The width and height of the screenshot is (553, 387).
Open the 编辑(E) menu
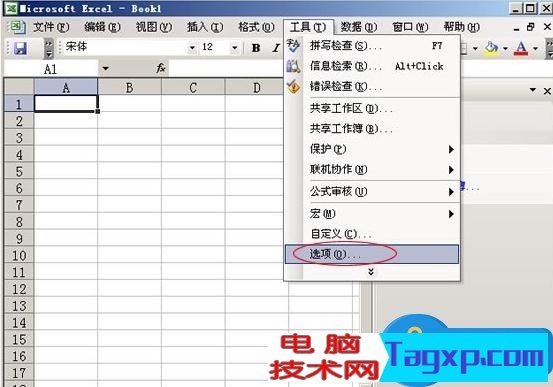coord(102,27)
